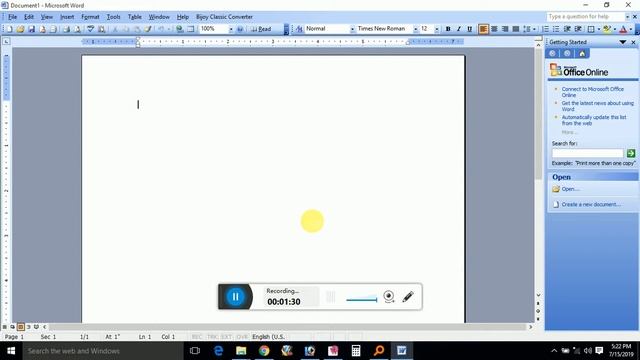Viewport: 640px width, 360px height.
Task: Apply highlight color to text
Action: pyautogui.click(x=607, y=29)
